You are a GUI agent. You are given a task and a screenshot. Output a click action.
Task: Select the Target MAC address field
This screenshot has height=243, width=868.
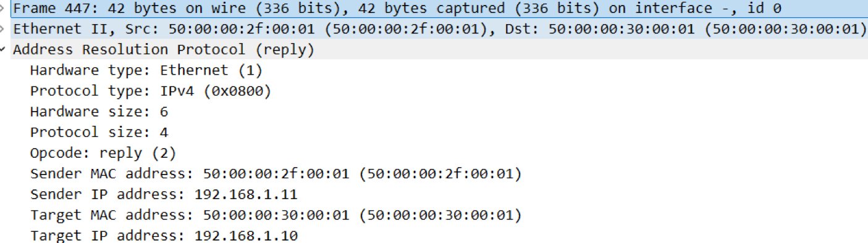click(276, 215)
